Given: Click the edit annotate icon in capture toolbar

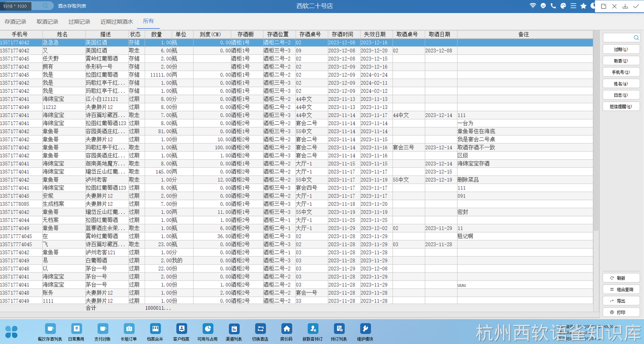Looking at the screenshot, I should coord(604,6).
